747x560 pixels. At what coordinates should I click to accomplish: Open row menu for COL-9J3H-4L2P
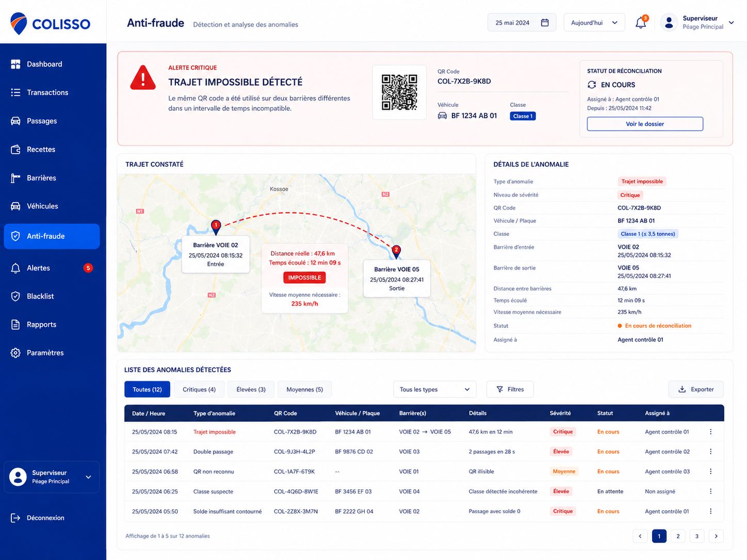(711, 451)
